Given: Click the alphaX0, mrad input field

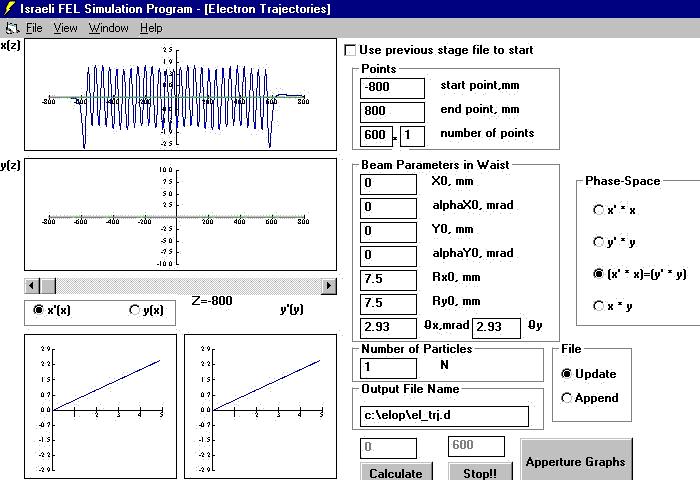Looking at the screenshot, I should click(x=388, y=208).
